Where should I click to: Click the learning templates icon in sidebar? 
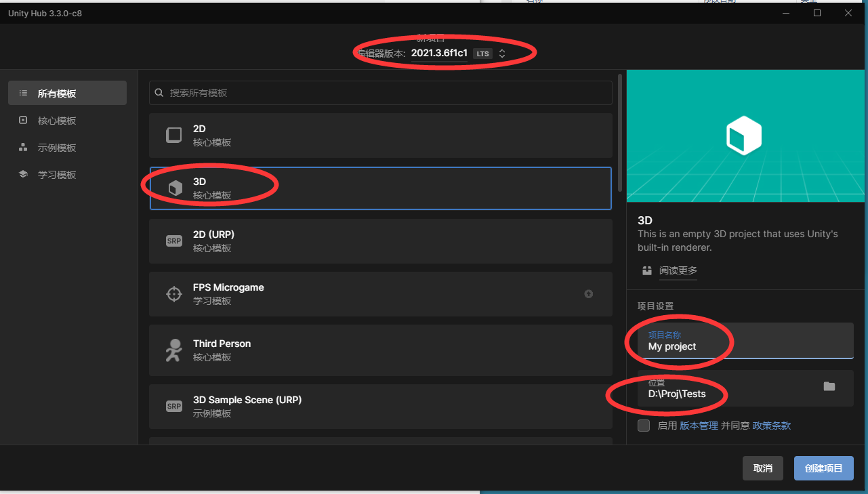[23, 174]
